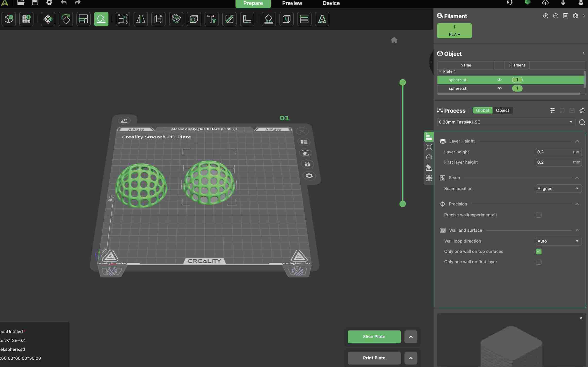This screenshot has width=588, height=367.
Task: Toggle advanced parameter list icon in Process
Action: tap(552, 111)
